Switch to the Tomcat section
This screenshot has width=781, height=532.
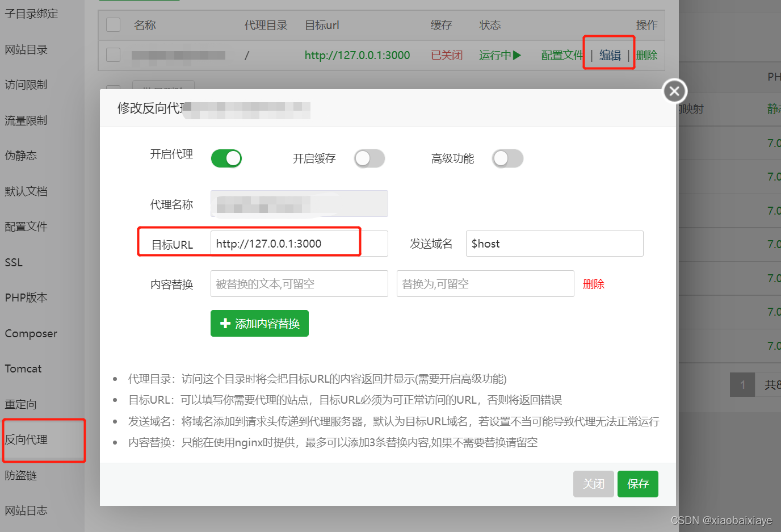[x=23, y=368]
